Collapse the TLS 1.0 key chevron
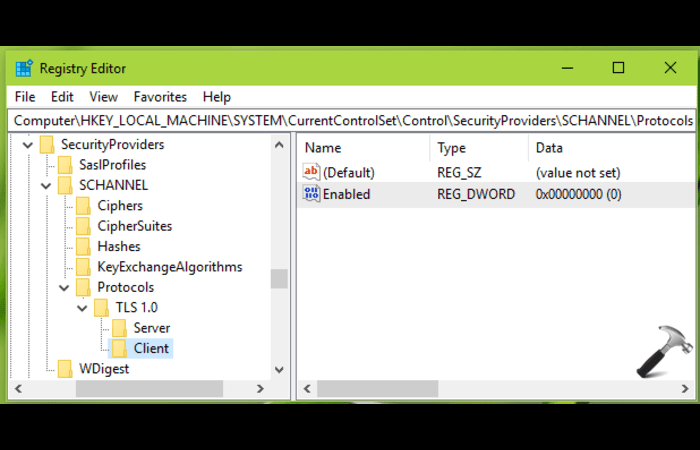Screen dimensions: 700x450 click(82, 308)
